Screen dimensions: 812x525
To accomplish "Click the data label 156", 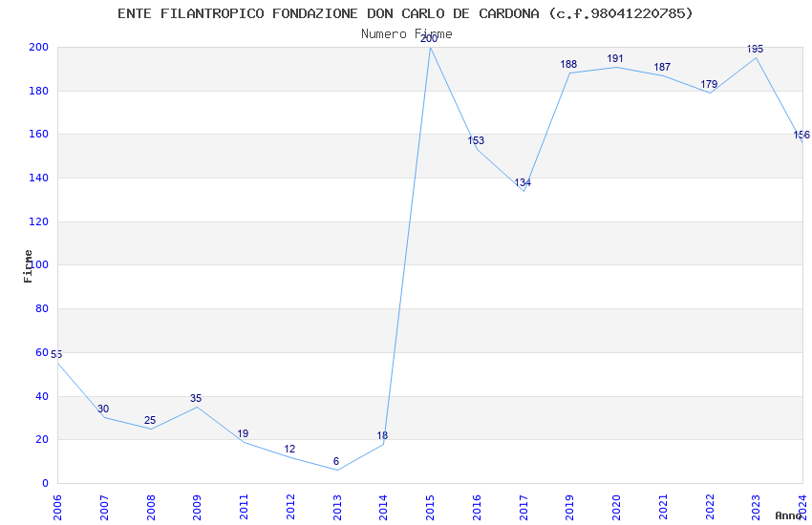I will (x=801, y=135).
